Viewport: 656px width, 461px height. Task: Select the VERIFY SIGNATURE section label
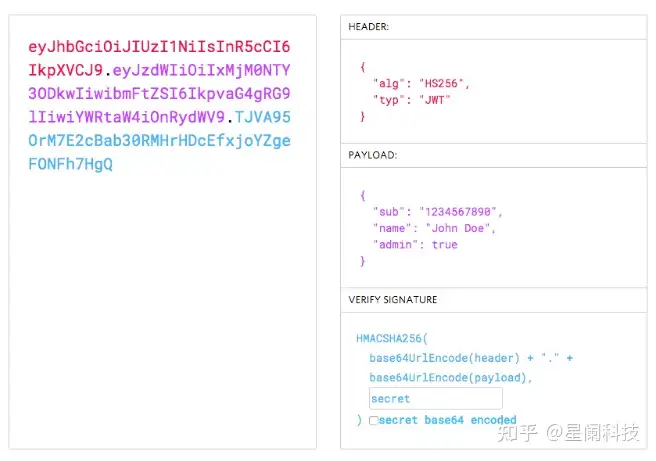tap(393, 300)
